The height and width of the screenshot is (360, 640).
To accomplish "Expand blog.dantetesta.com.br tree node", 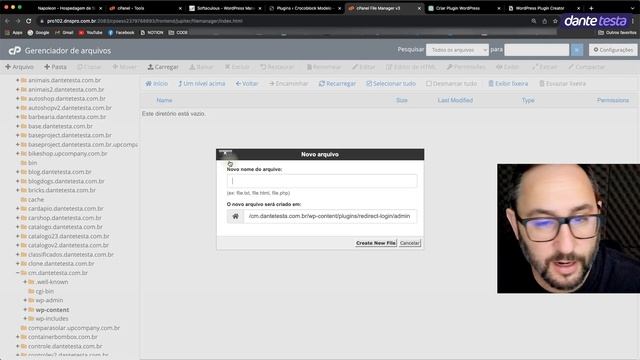I will (x=18, y=172).
